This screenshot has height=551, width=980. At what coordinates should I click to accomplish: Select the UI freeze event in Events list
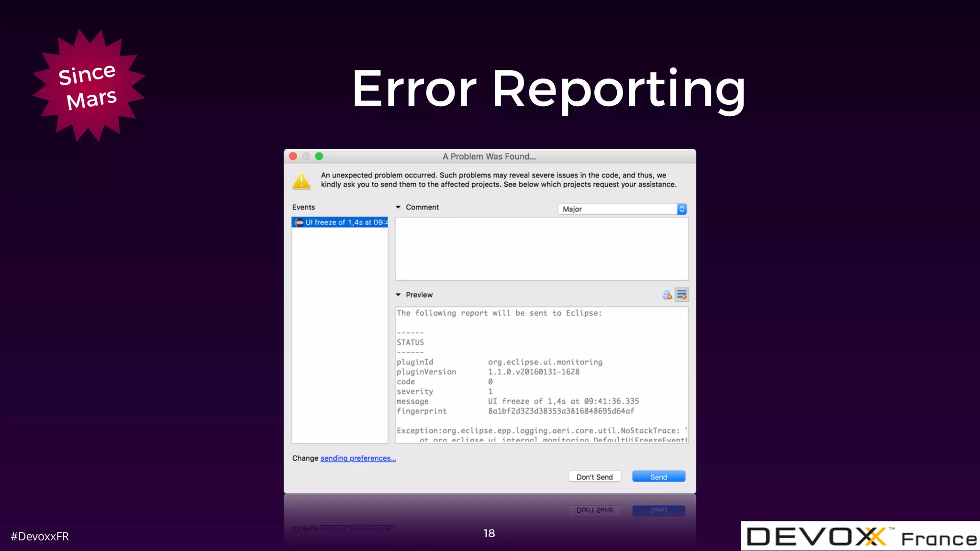tap(340, 222)
